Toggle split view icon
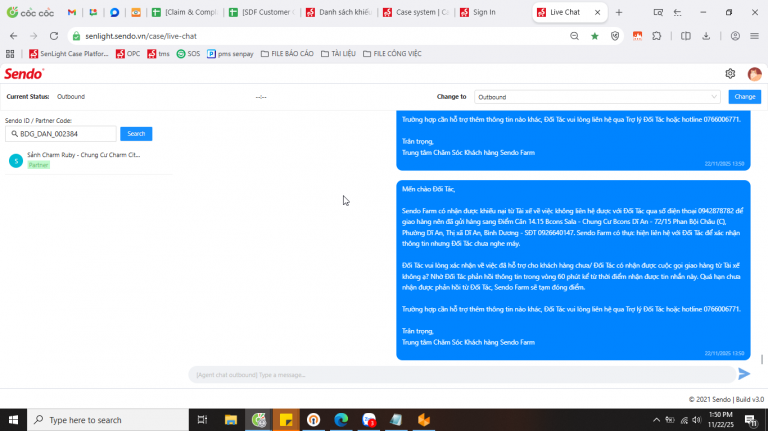This screenshot has width=768, height=431. click(686, 36)
